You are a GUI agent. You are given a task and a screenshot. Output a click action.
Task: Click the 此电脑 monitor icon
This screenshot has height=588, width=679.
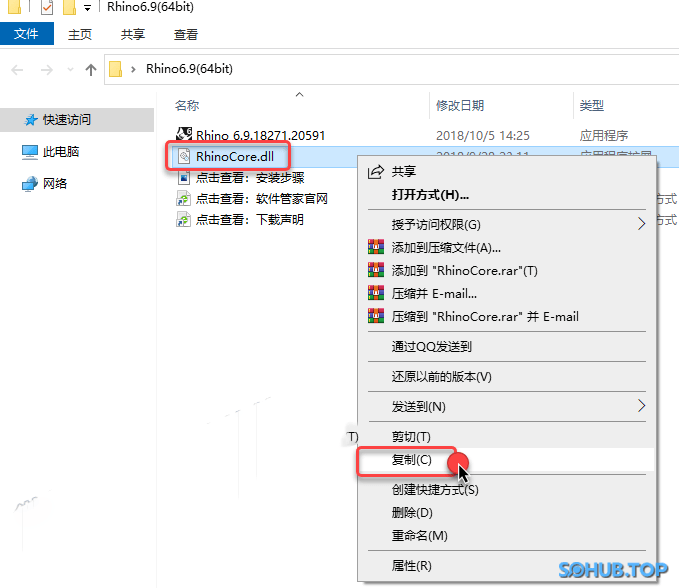[29, 152]
